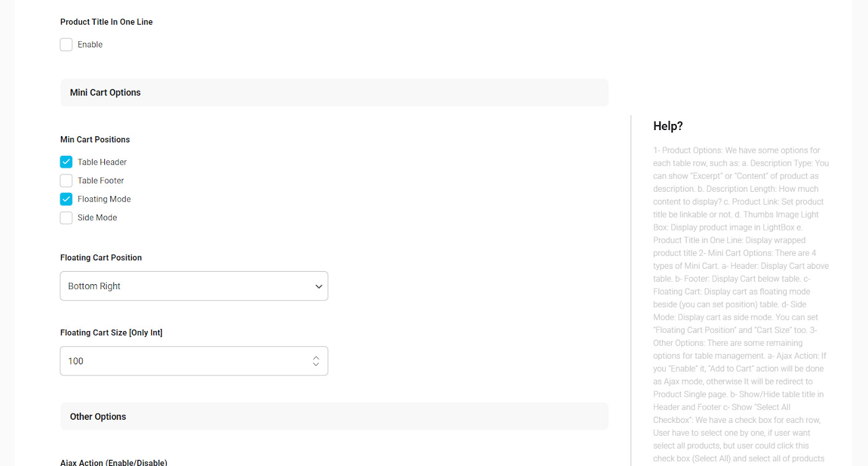The image size is (868, 466).
Task: Open the Floating Cart Position dropdown
Action: (194, 286)
